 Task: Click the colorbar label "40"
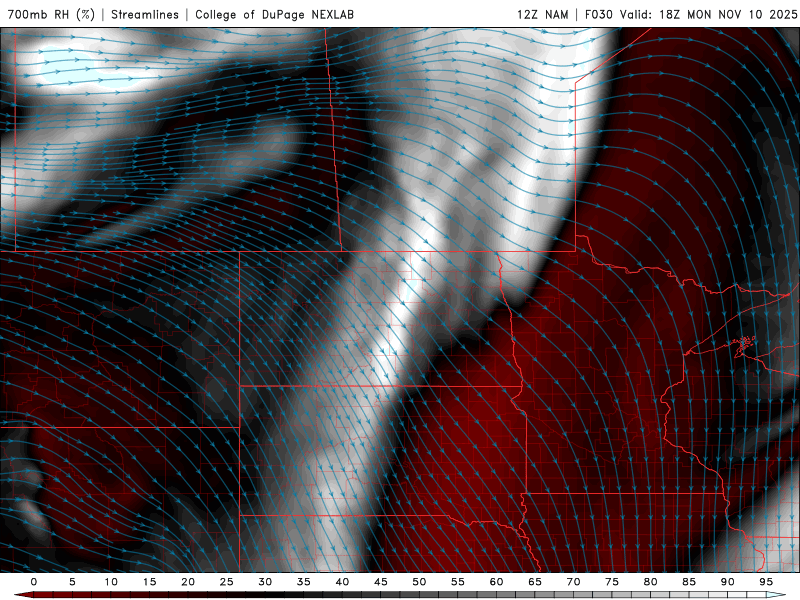pos(342,582)
